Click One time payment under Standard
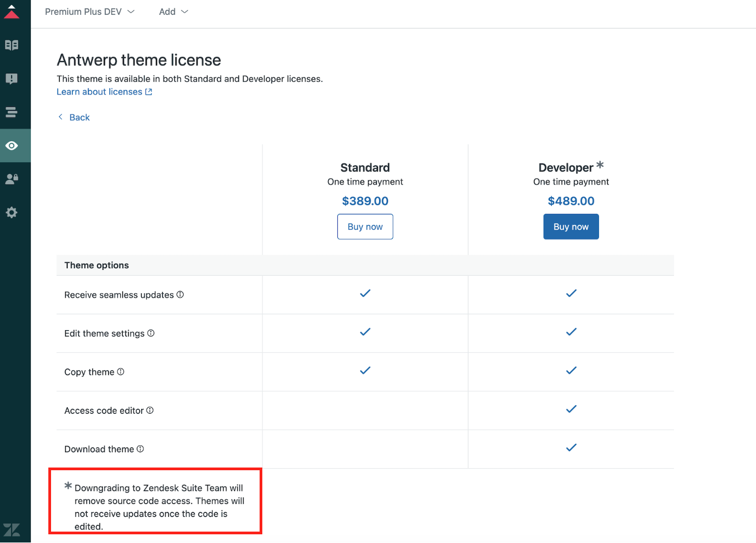Image resolution: width=756 pixels, height=543 pixels. coord(365,182)
